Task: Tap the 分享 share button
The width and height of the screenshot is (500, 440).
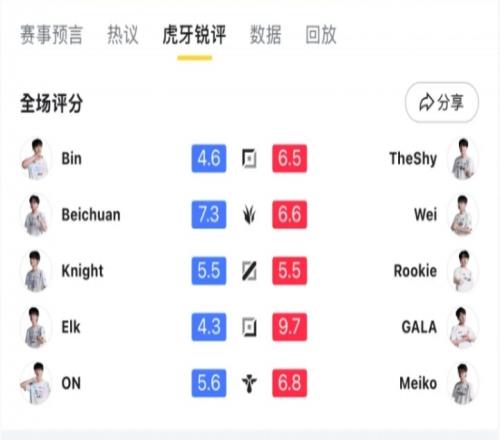Action: (x=442, y=102)
